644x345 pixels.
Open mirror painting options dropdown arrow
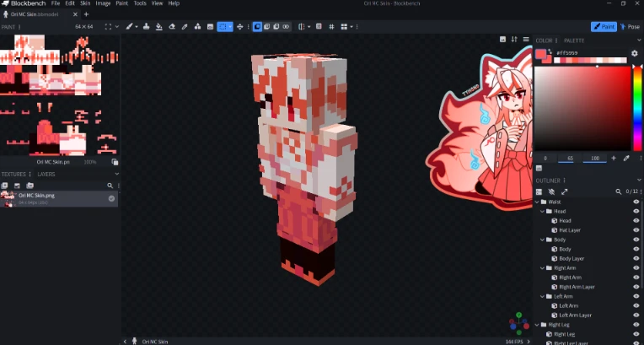coord(309,27)
